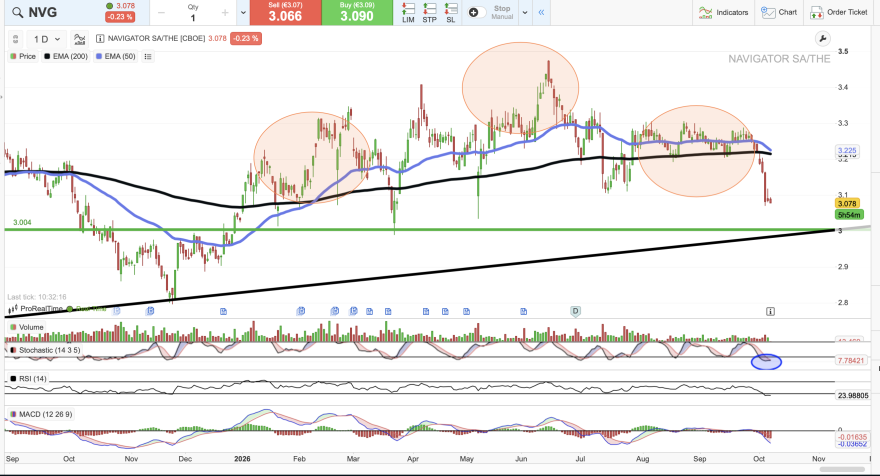
Task: Click the 3.5 price axis label
Action: coord(843,51)
